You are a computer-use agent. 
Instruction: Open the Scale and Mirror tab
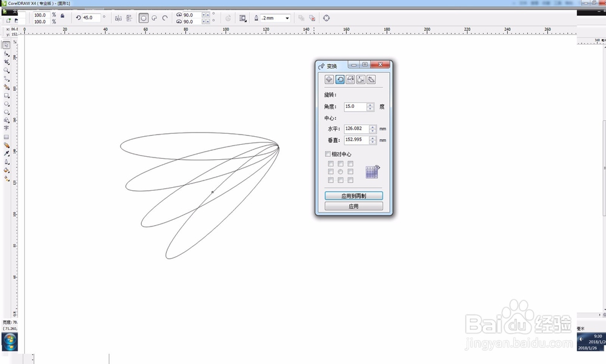click(x=350, y=79)
